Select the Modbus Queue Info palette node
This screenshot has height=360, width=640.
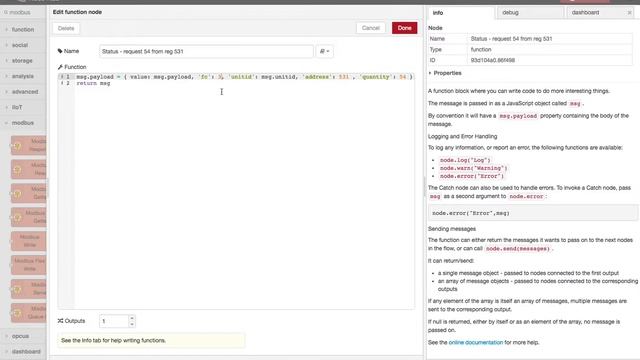pos(29,312)
